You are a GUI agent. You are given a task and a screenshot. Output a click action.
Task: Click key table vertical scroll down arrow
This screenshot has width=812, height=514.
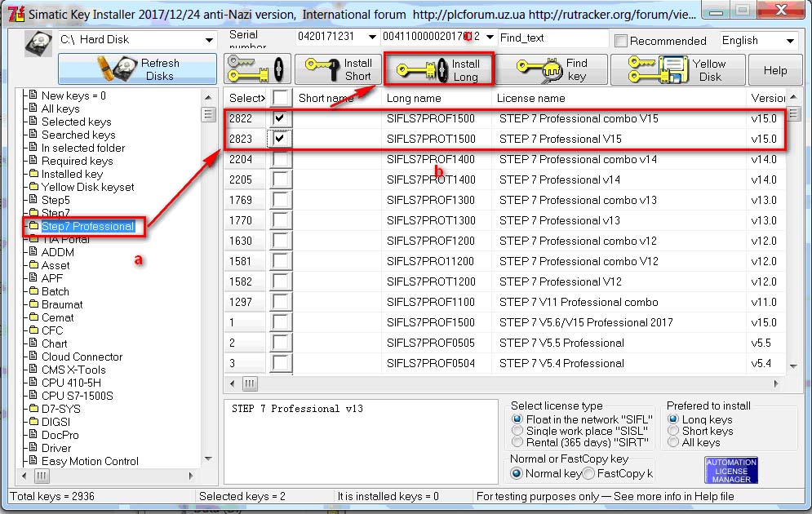[x=793, y=366]
